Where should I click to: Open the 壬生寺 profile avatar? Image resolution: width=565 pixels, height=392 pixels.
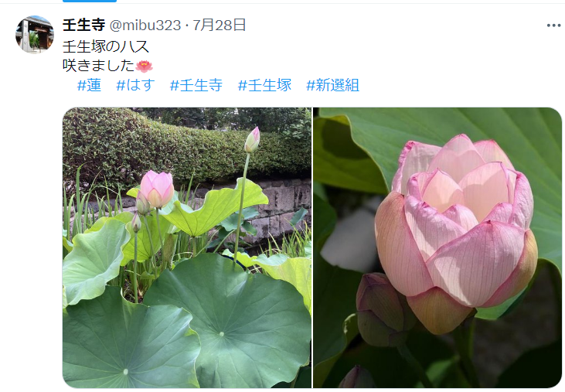pyautogui.click(x=35, y=34)
